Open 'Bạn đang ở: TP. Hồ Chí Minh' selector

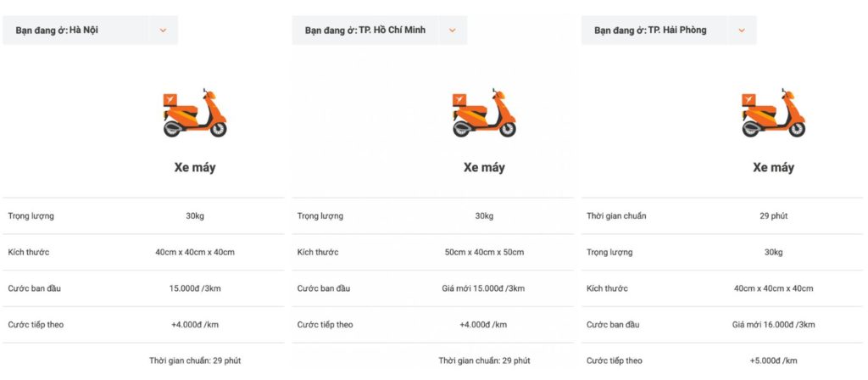tap(365, 31)
